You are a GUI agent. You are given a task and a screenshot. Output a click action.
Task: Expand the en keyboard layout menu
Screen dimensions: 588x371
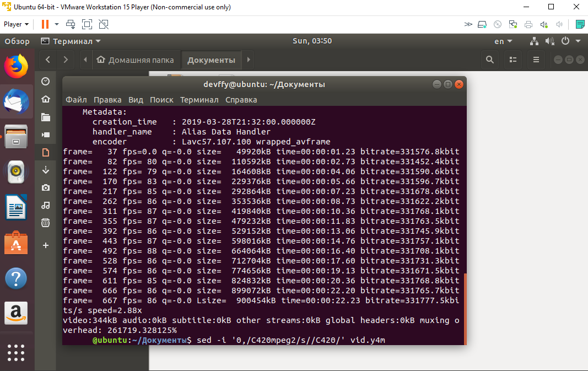pos(503,41)
